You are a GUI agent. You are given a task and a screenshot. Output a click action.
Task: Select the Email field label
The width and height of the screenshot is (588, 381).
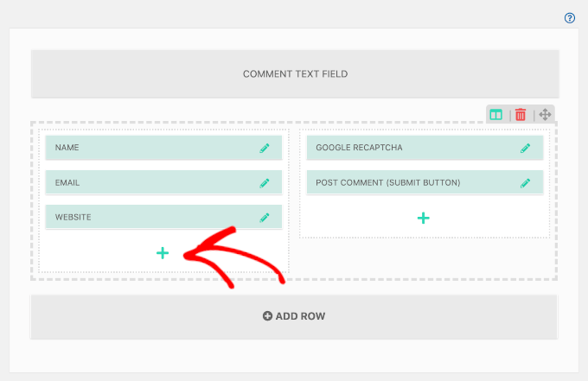click(68, 183)
